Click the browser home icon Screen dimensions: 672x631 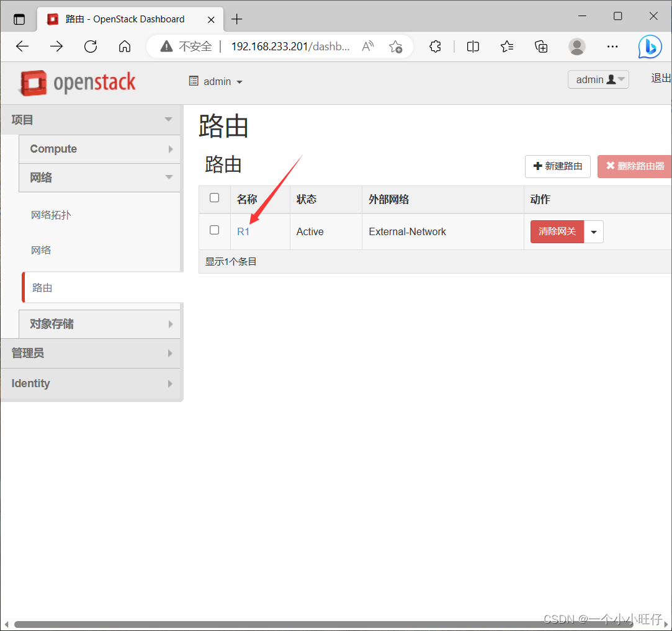point(124,46)
